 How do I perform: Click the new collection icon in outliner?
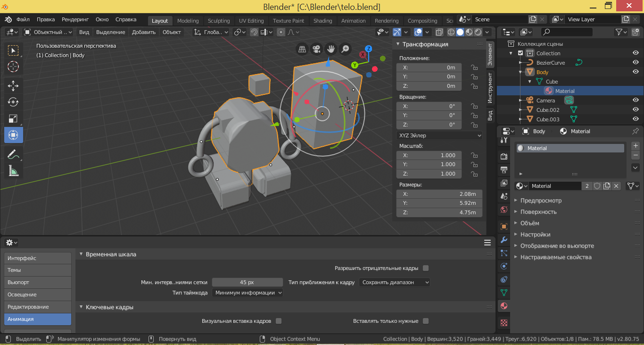636,32
